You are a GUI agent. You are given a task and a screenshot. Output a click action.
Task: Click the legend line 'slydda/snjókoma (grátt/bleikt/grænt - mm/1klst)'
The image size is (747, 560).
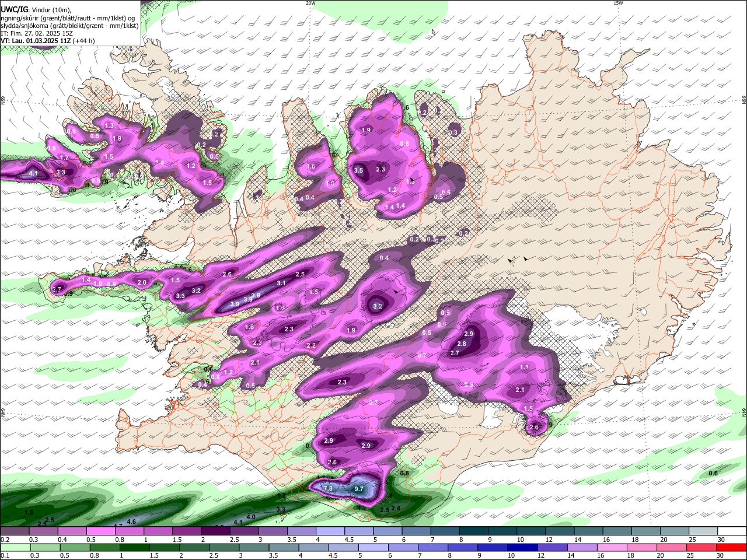69,26
